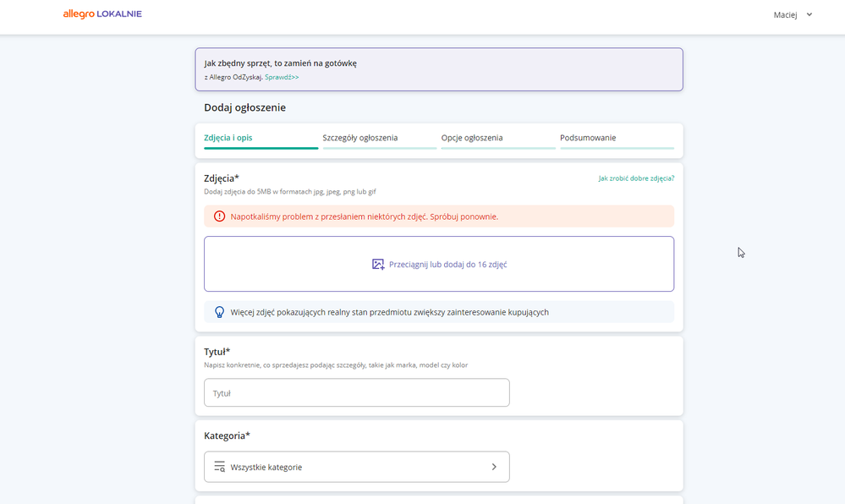Screen dimensions: 845x504
Task: Click the photo upload error message text
Action: pyautogui.click(x=365, y=216)
